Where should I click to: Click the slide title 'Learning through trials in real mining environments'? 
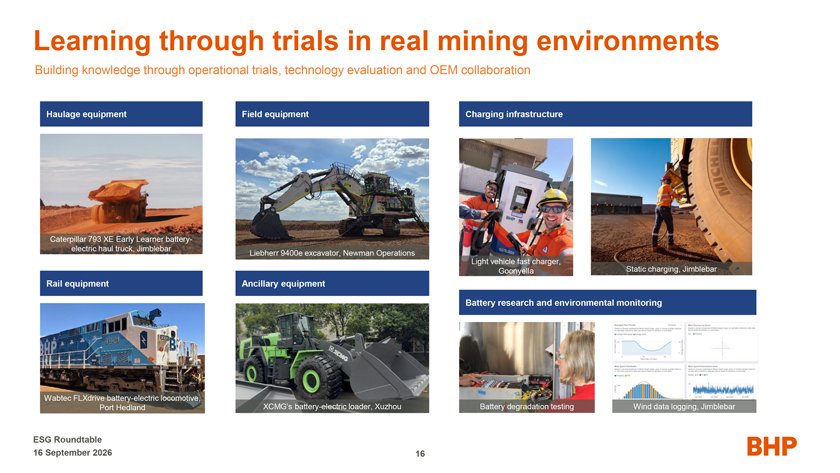[x=376, y=41]
